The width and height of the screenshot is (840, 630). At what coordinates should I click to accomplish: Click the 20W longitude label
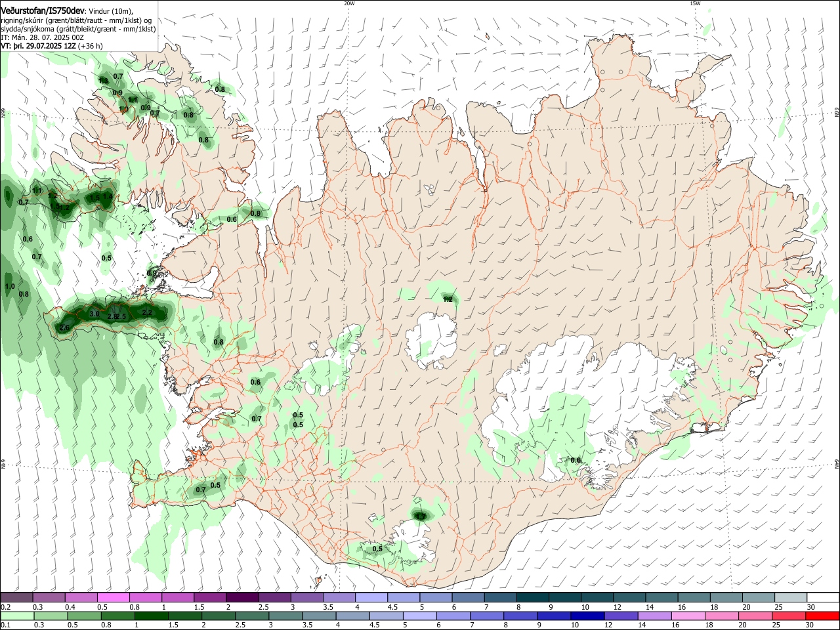349,3
